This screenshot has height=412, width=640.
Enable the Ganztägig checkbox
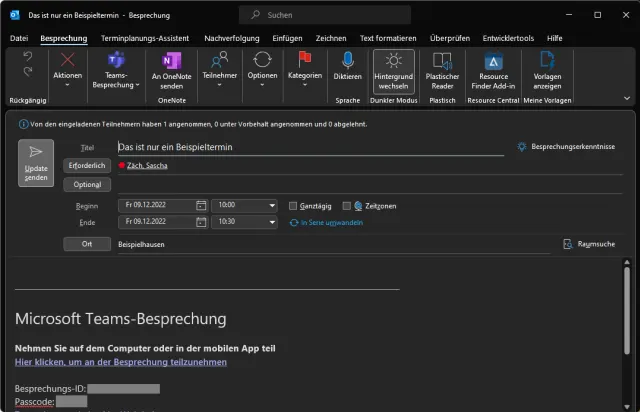293,205
